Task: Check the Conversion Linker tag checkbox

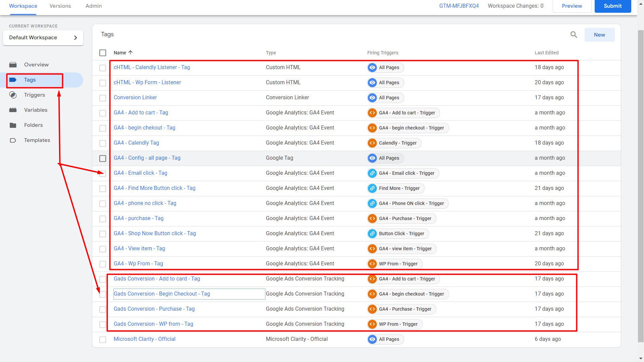Action: [x=103, y=98]
